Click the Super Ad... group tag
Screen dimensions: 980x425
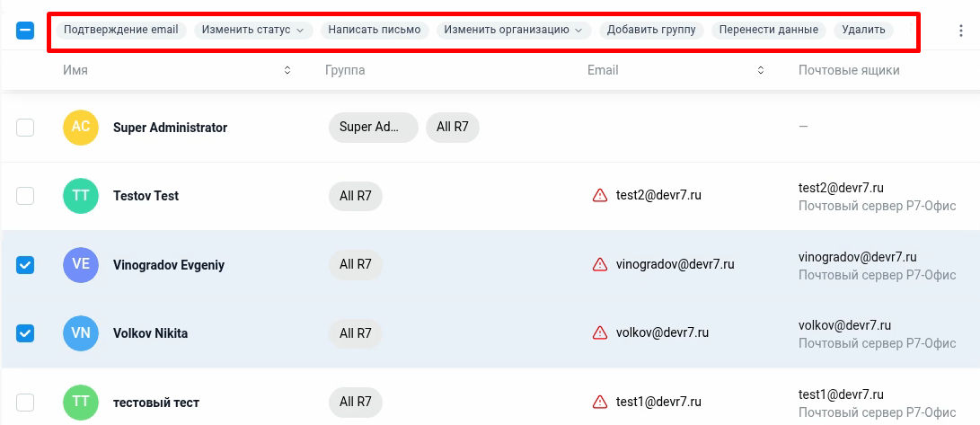373,128
